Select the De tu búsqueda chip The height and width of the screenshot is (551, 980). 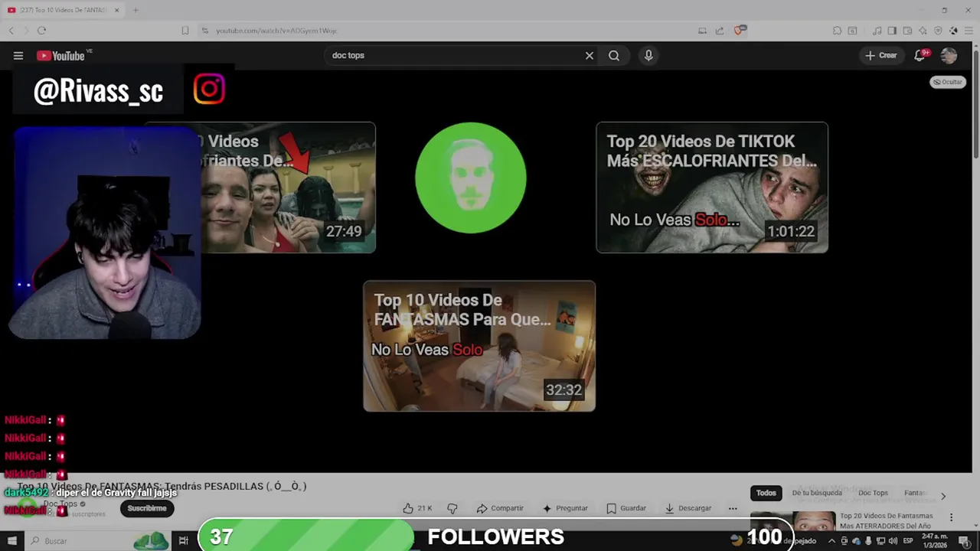pos(817,493)
